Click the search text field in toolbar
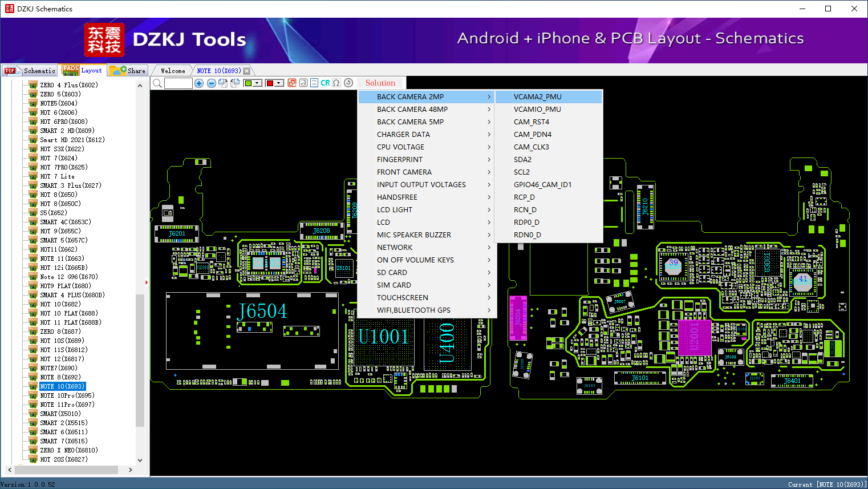The image size is (868, 489). [179, 83]
